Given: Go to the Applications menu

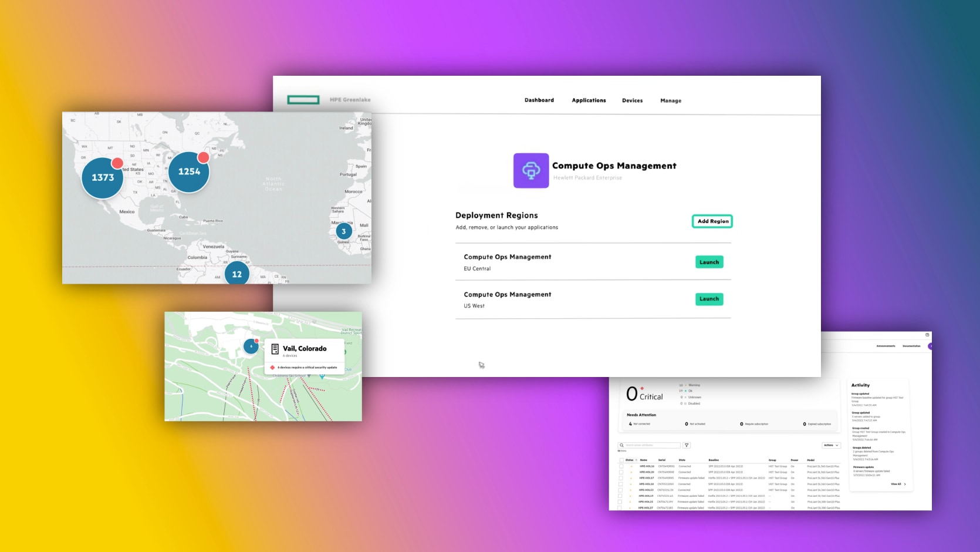Looking at the screenshot, I should point(589,100).
